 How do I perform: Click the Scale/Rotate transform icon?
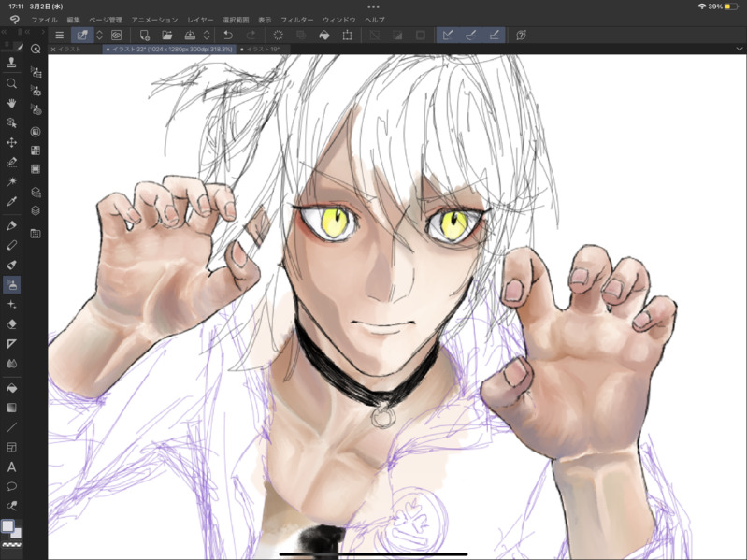[x=347, y=36]
